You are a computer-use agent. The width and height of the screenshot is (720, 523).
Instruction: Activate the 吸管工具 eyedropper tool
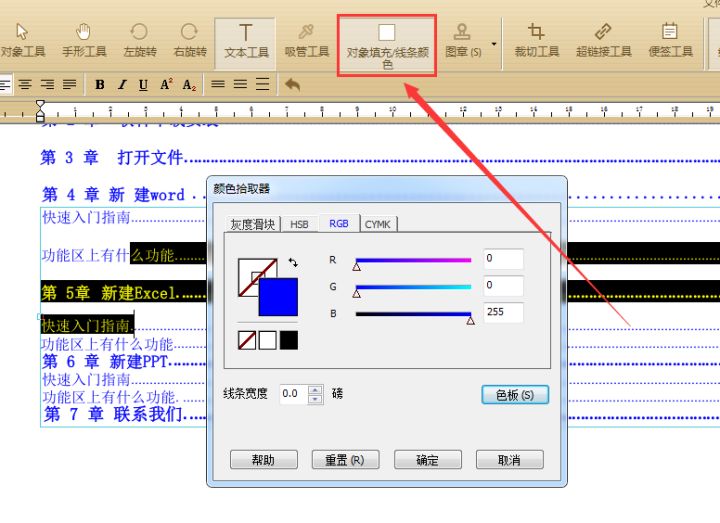(x=306, y=40)
